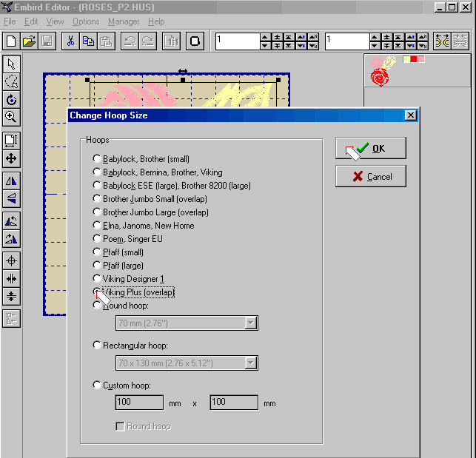
Task: Select the Custom hoop radio button
Action: (x=122, y=385)
